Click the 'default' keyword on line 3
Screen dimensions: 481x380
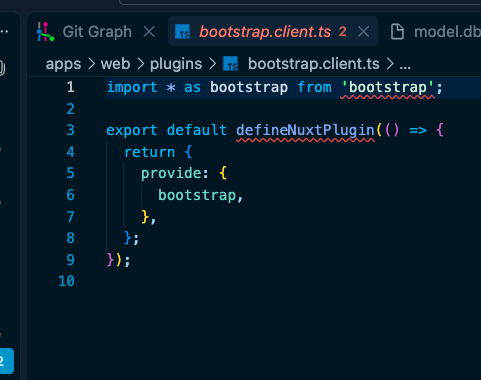pos(197,130)
